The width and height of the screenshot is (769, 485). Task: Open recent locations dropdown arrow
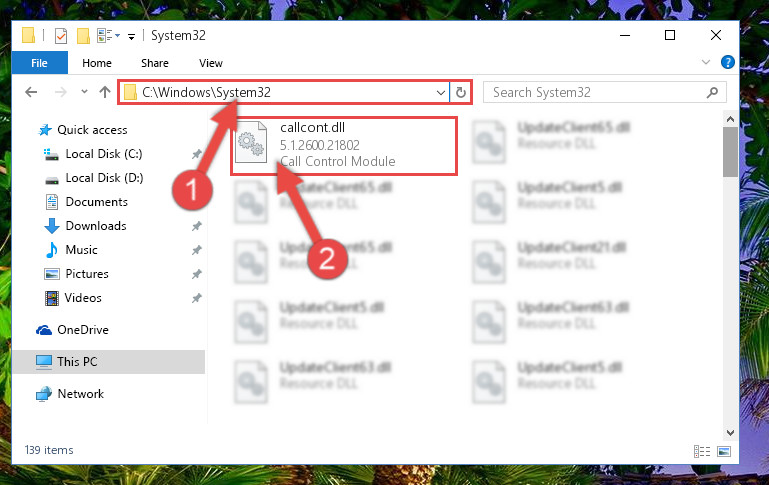click(x=84, y=92)
